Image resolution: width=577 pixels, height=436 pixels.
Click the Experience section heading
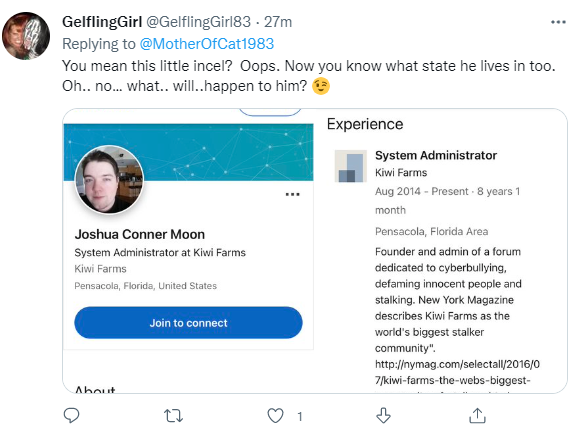click(x=365, y=124)
